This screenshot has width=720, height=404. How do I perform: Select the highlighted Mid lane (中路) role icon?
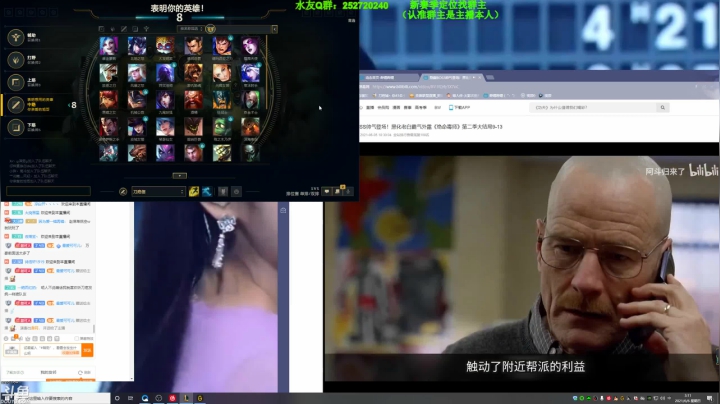coord(16,105)
